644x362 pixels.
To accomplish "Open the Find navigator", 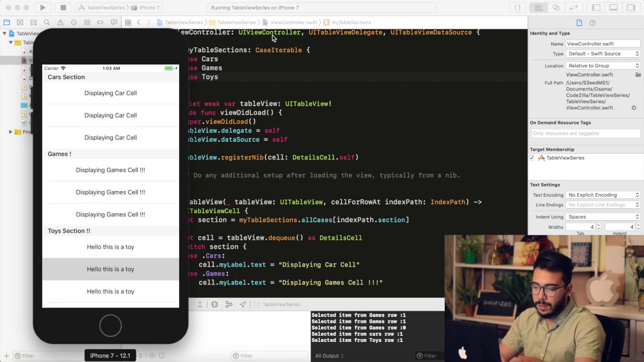I will pos(47,22).
